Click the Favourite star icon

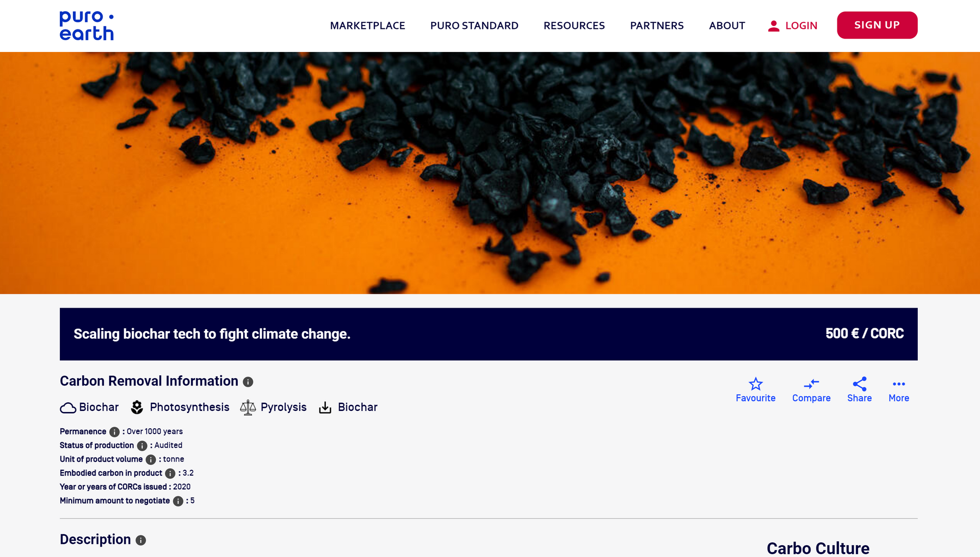click(755, 384)
